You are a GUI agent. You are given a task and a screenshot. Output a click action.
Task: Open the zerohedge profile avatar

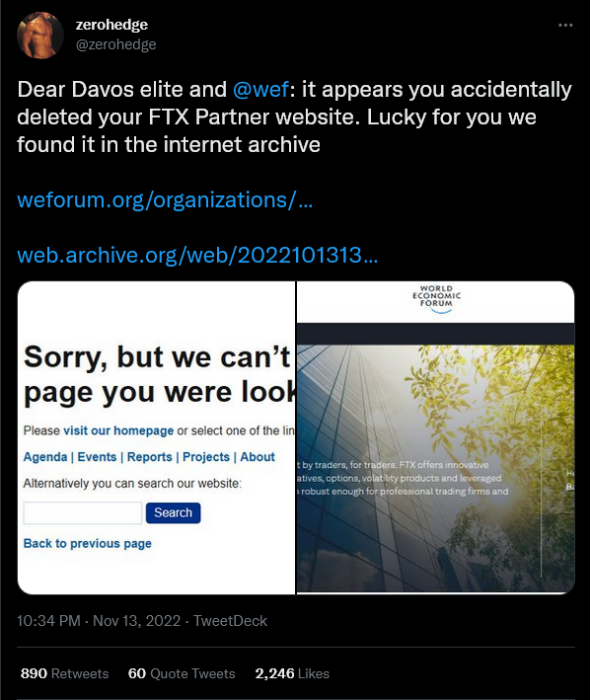(40, 35)
